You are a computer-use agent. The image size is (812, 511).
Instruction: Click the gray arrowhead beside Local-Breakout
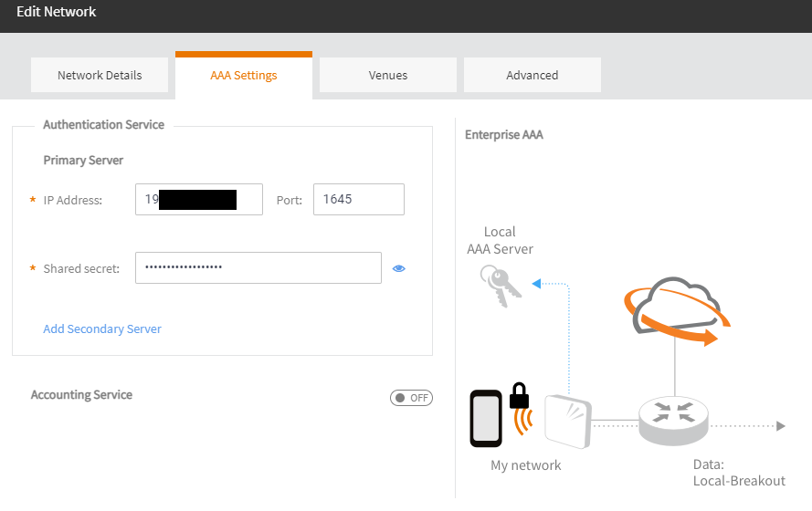click(780, 425)
